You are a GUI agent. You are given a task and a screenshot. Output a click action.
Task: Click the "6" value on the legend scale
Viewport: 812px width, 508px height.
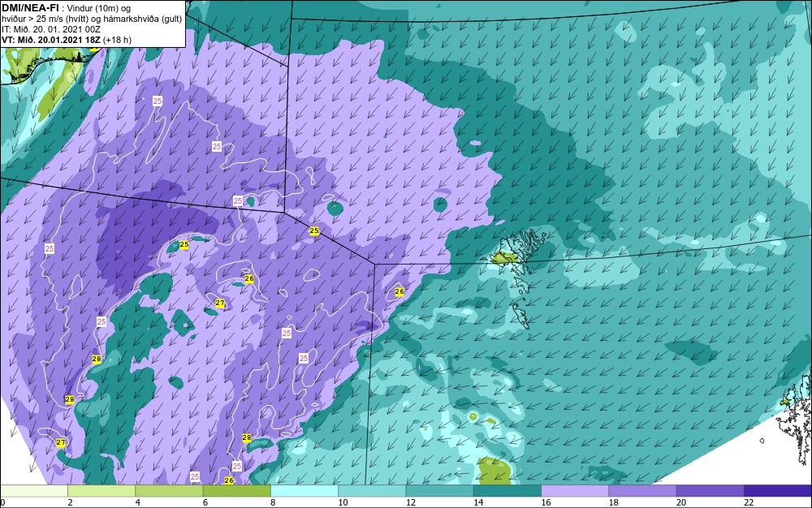point(205,502)
